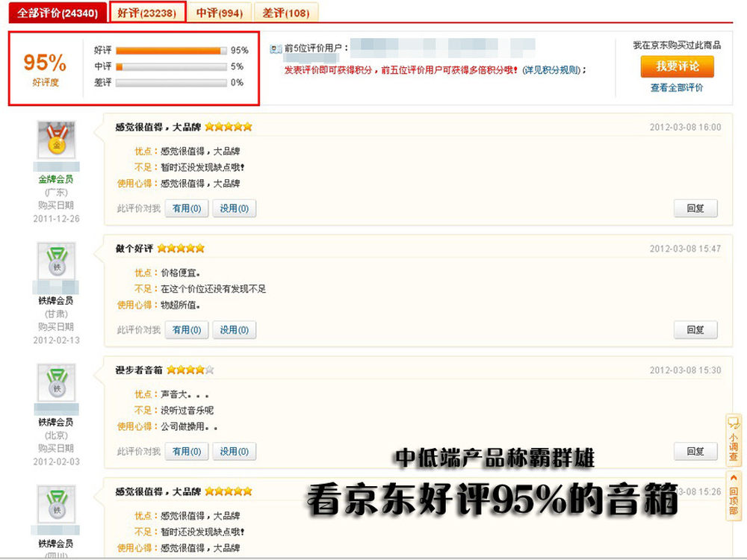Click the timestamp 2012-03-08 16:00

(686, 127)
